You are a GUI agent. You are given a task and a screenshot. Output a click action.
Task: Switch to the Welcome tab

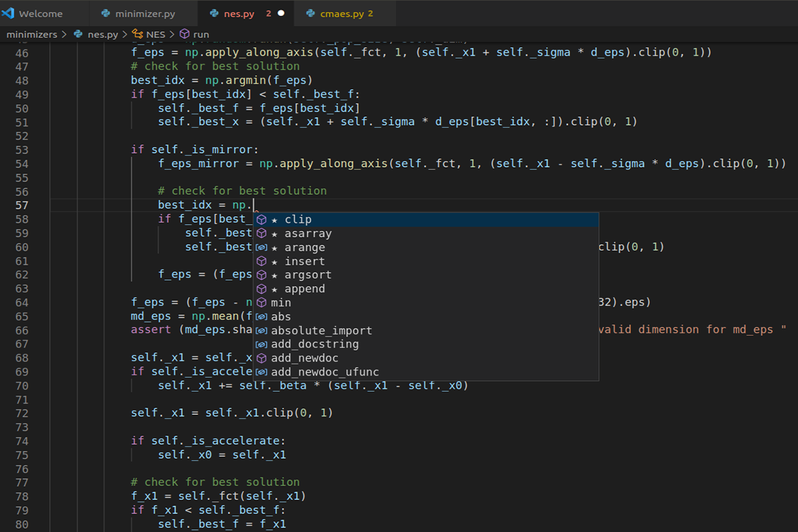[x=41, y=13]
